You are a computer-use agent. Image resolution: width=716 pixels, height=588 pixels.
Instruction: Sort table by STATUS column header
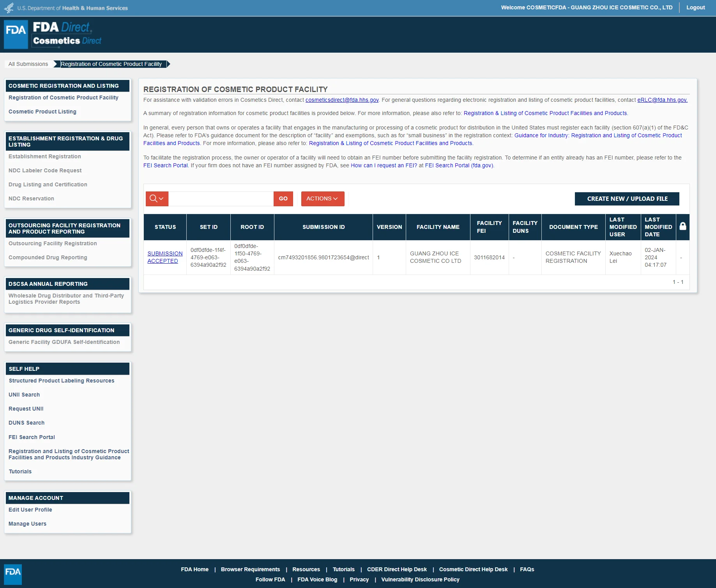click(x=165, y=227)
